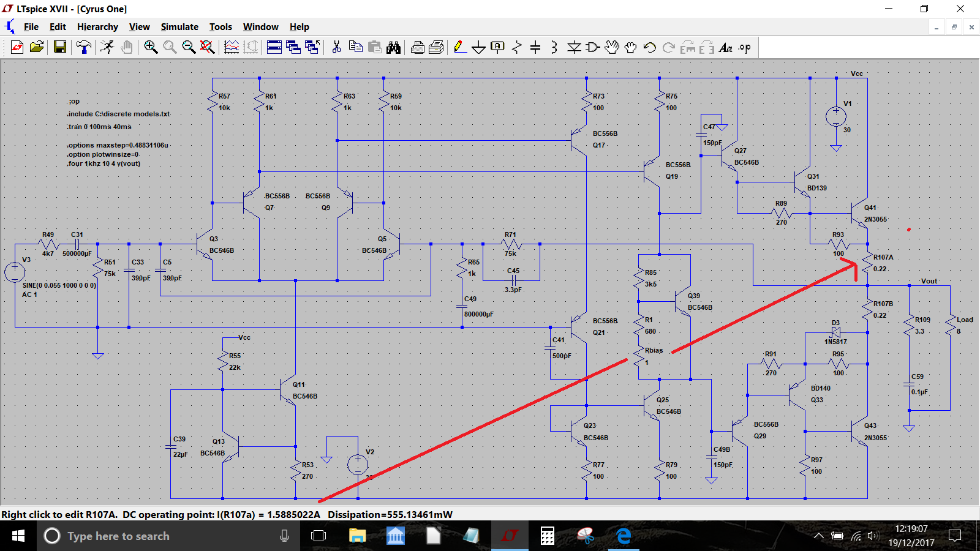Select the Label Net tool
Image resolution: width=980 pixels, height=551 pixels.
point(498,47)
